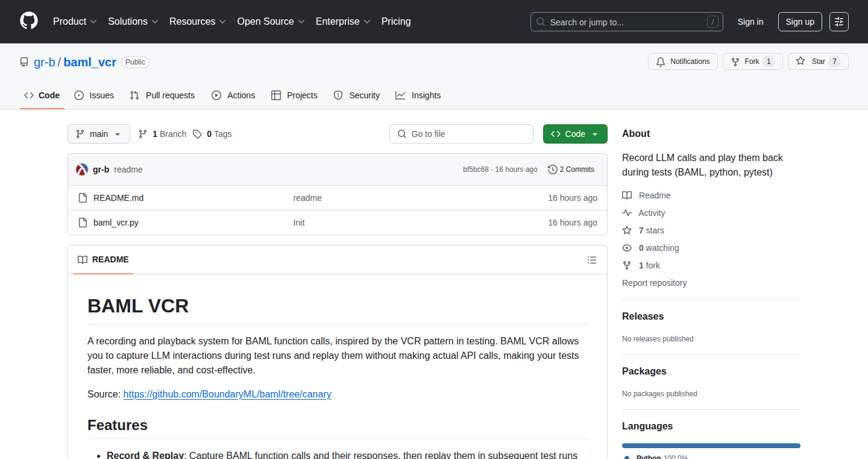View the 7 stars link
The width and height of the screenshot is (868, 459).
(651, 230)
